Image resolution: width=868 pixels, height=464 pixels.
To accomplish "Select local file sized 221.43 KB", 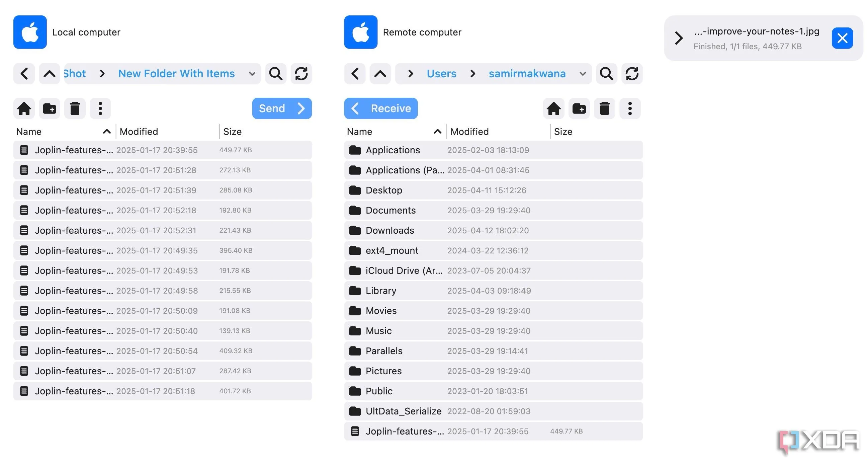I will pyautogui.click(x=163, y=230).
